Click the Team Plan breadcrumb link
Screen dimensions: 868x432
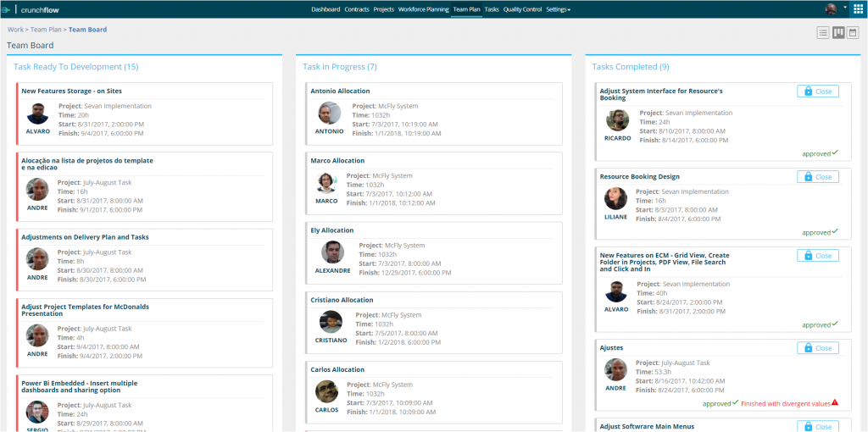coord(46,30)
